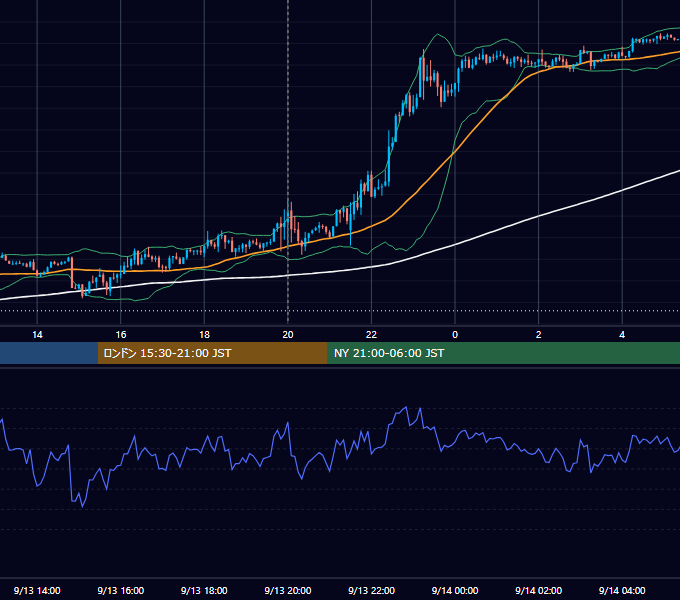Click the 18 hour axis label
Viewport: 680px width, 600px height.
click(x=204, y=335)
